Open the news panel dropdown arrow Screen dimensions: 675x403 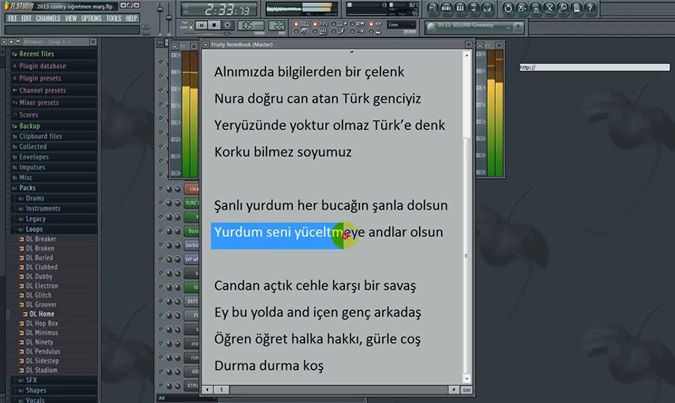click(518, 28)
